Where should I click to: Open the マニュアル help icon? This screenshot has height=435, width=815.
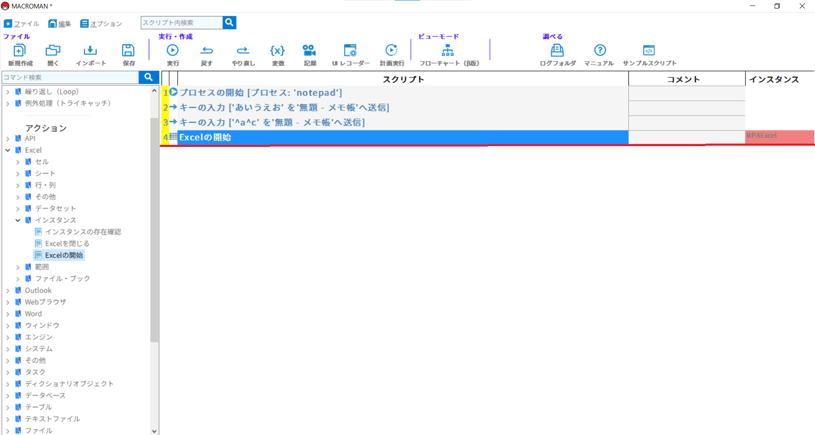point(600,50)
